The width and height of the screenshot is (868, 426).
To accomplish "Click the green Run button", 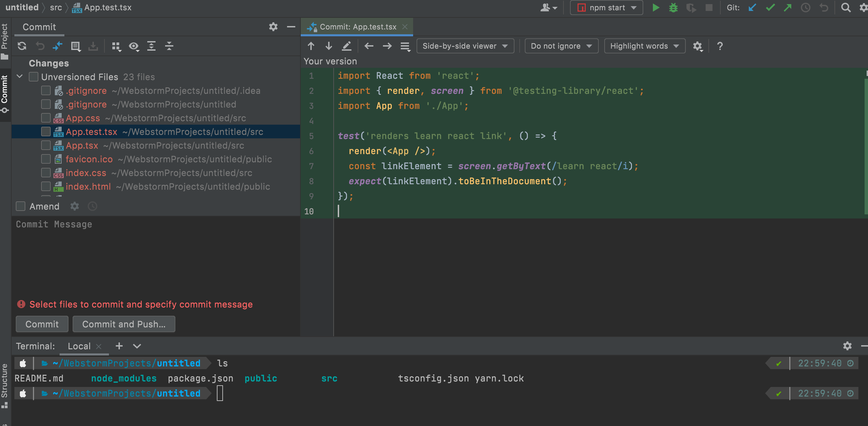I will coord(656,8).
